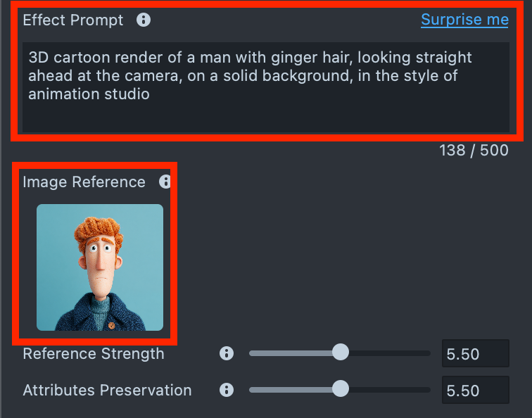Click the Image Reference label text
Image resolution: width=532 pixels, height=418 pixels.
(x=84, y=182)
